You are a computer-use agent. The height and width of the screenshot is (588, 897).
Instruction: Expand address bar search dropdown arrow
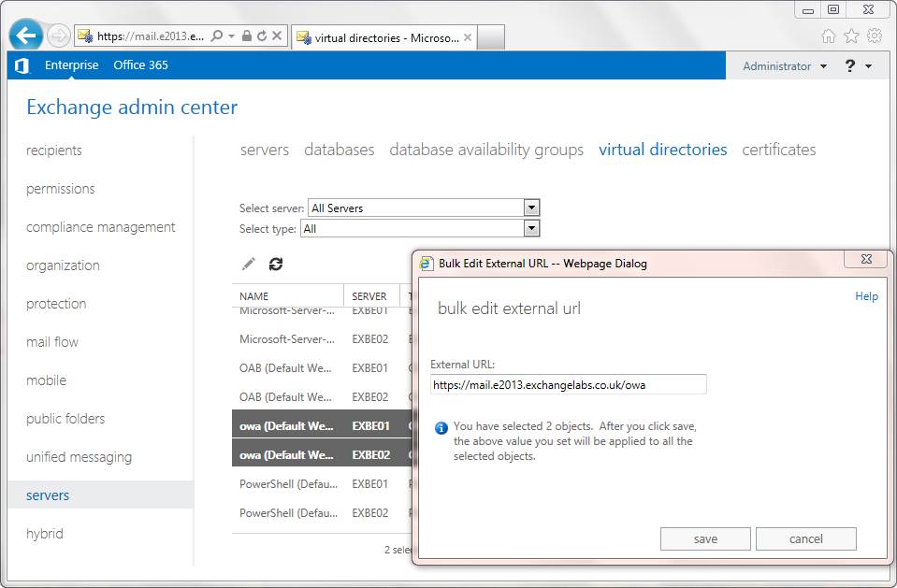click(232, 36)
